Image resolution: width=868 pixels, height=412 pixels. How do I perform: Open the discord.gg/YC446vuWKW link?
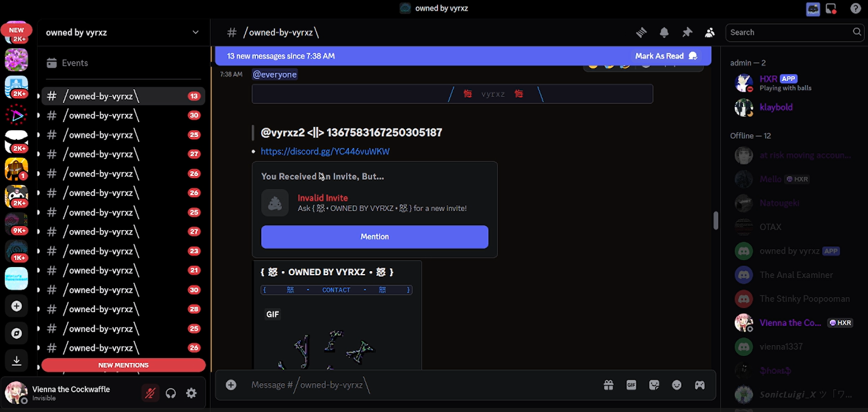click(x=325, y=151)
